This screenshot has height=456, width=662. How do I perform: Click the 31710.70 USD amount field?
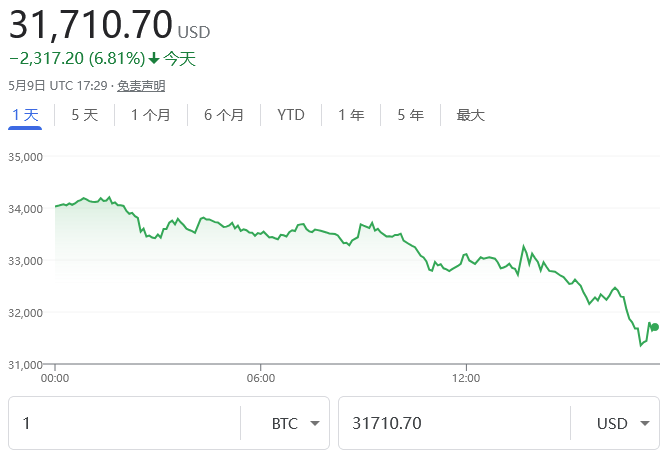coord(455,423)
